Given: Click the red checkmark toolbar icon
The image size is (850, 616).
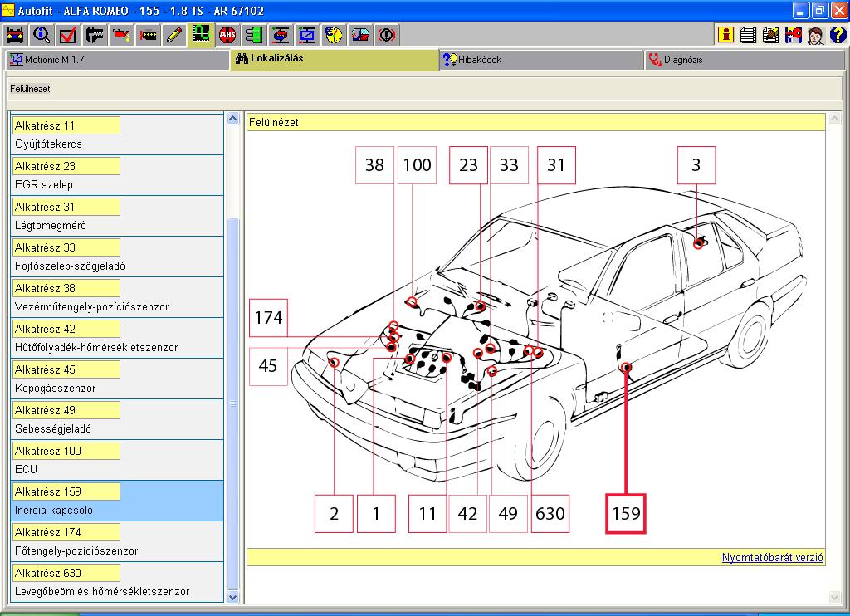Looking at the screenshot, I should pos(68,35).
